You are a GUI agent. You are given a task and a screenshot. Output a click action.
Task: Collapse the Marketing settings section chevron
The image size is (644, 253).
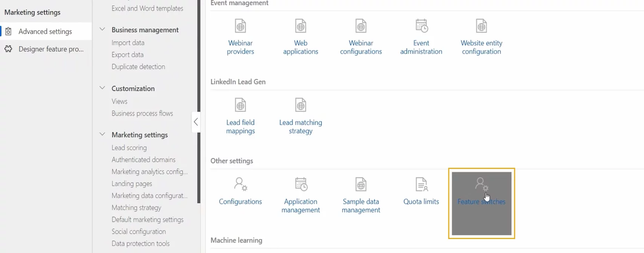coord(102,135)
